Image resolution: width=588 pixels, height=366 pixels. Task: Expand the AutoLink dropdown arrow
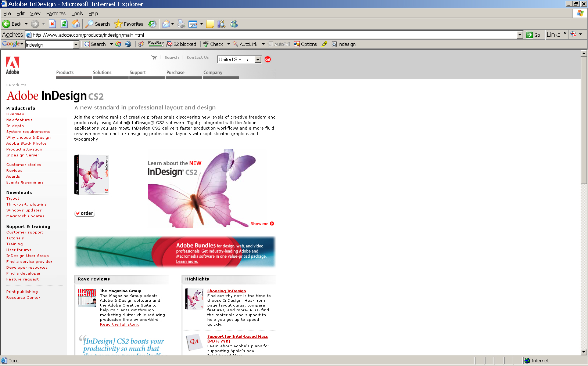coord(263,44)
